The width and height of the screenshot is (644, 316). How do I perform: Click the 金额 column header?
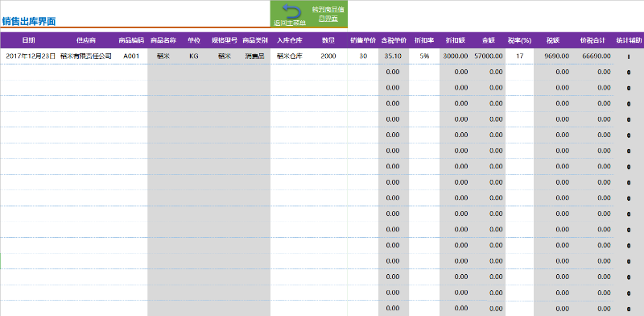(489, 40)
